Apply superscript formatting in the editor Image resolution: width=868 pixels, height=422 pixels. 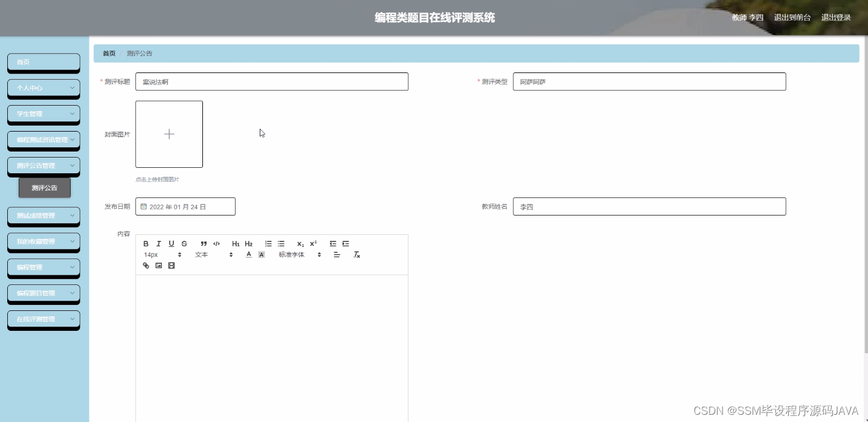pyautogui.click(x=312, y=244)
